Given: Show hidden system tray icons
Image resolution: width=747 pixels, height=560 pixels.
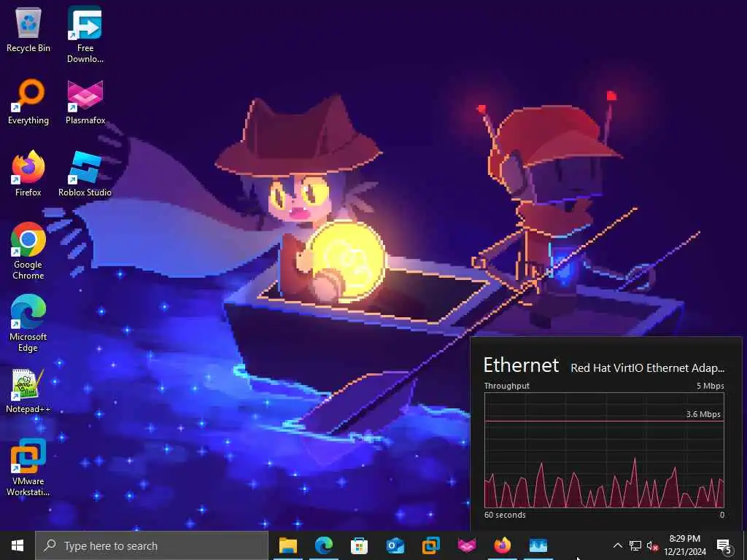Looking at the screenshot, I should tap(617, 545).
